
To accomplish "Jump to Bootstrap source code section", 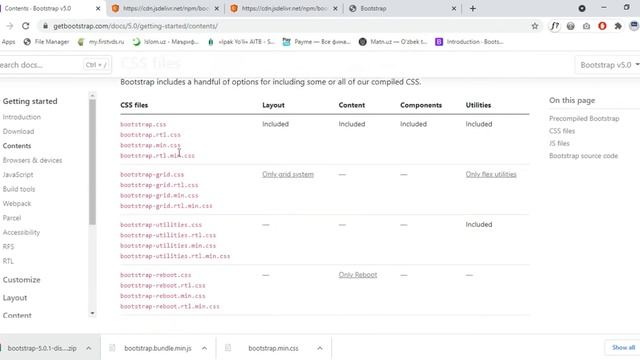I will point(583,156).
